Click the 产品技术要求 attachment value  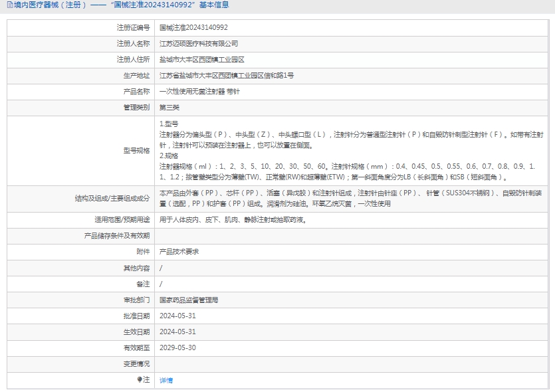[179, 252]
